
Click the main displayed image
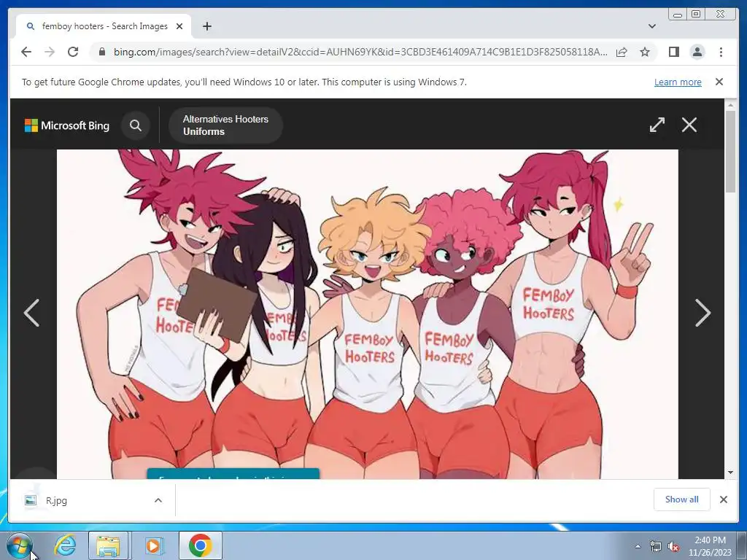click(368, 314)
